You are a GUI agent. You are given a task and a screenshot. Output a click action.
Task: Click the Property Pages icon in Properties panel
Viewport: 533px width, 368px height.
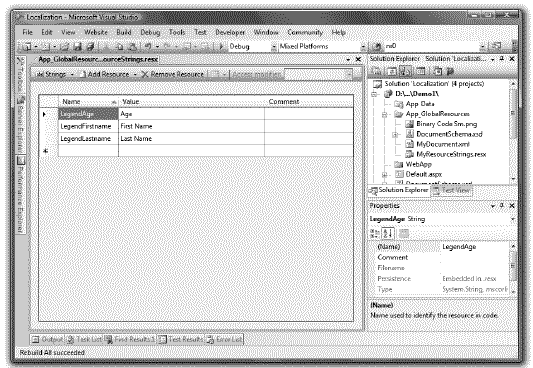403,233
